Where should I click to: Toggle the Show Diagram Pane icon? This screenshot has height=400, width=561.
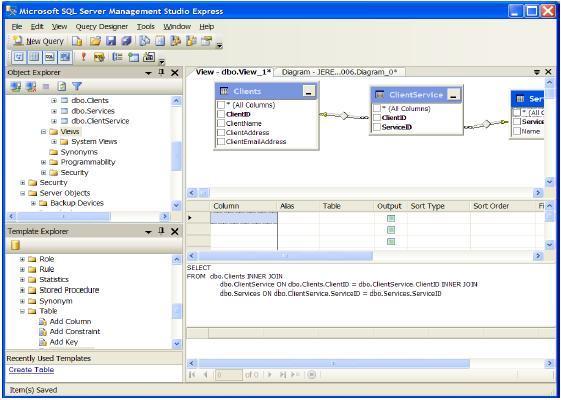click(19, 57)
